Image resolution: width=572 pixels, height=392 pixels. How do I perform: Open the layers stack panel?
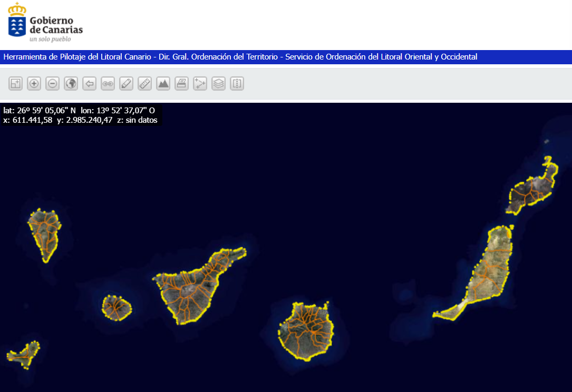coord(218,83)
